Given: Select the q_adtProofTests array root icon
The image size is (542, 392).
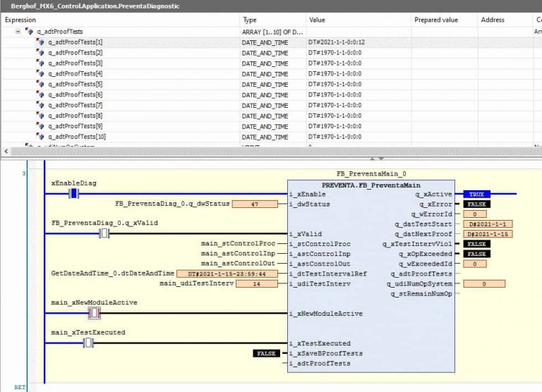Looking at the screenshot, I should pos(29,32).
